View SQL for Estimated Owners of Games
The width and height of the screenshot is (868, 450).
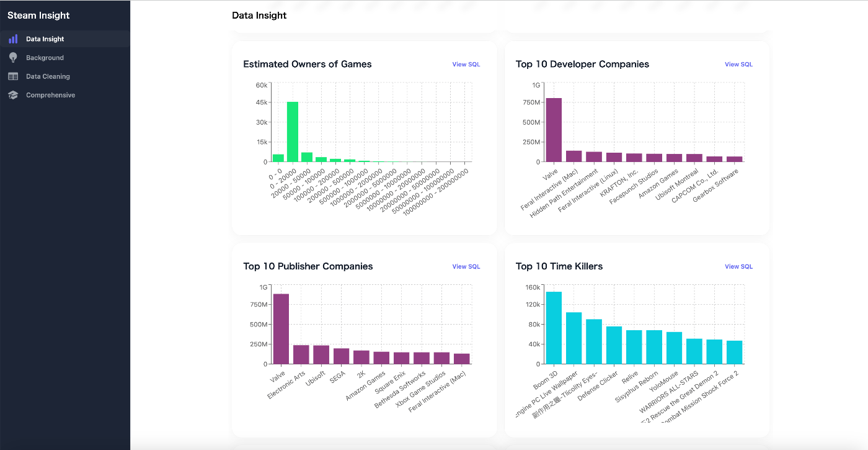[466, 65]
